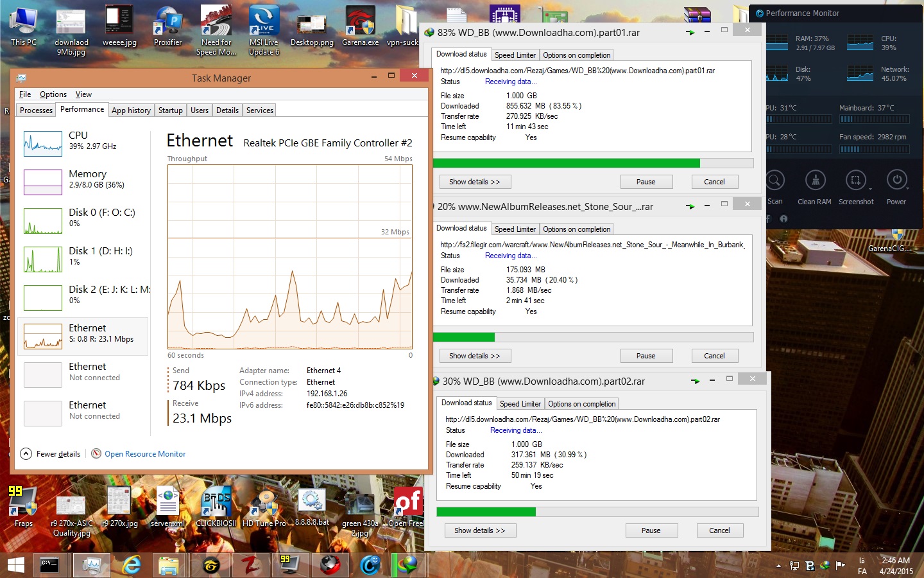Screen dimensions: 924x578
Task: Pause the Stone Sour album download
Action: click(x=646, y=356)
